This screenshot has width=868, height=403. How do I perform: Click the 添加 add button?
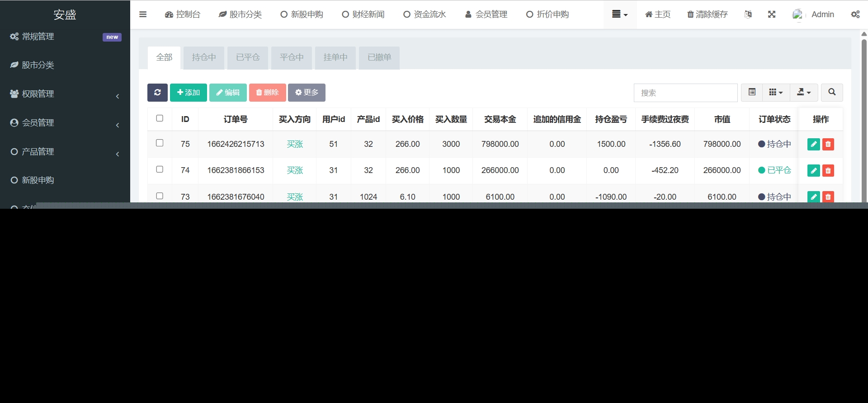click(189, 93)
